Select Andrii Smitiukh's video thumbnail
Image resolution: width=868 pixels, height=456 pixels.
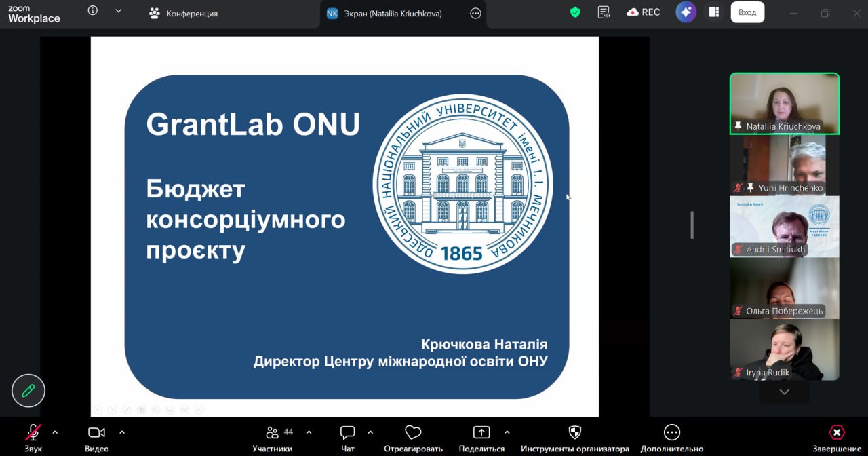click(x=784, y=227)
